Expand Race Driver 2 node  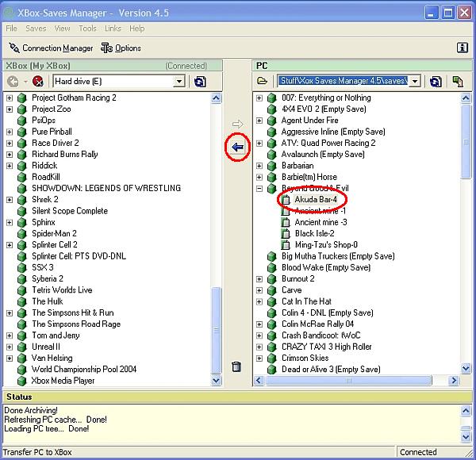[x=10, y=144]
